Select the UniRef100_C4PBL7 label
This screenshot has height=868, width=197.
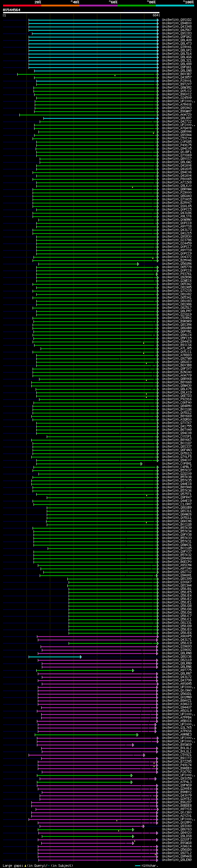pyautogui.click(x=177, y=467)
